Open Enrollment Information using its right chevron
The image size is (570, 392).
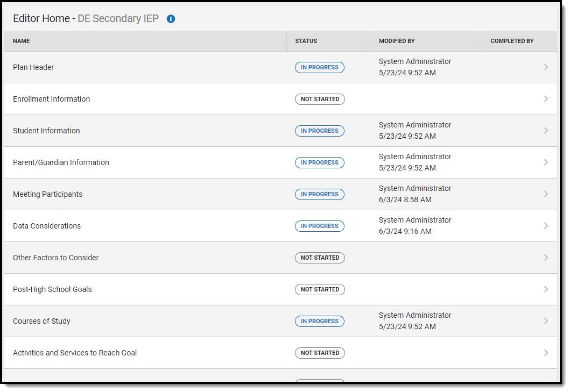[546, 99]
